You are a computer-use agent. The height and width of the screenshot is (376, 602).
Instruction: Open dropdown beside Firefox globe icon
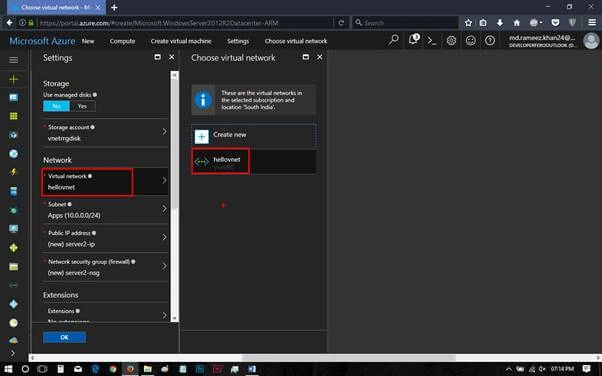(x=541, y=23)
